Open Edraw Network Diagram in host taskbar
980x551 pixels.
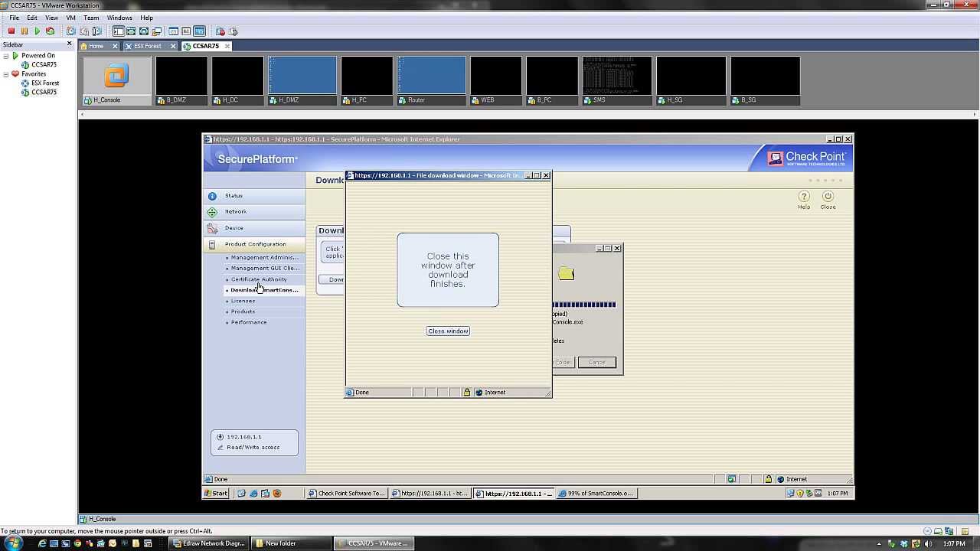tap(209, 543)
